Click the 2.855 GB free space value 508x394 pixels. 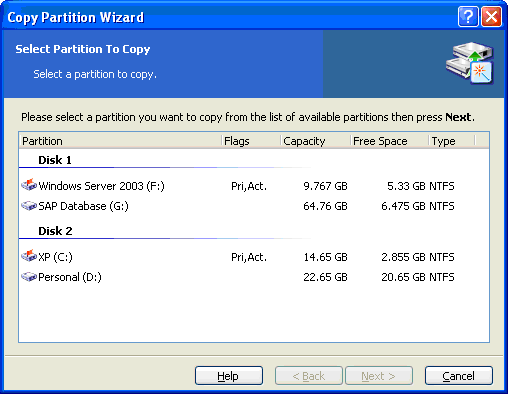pos(403,257)
